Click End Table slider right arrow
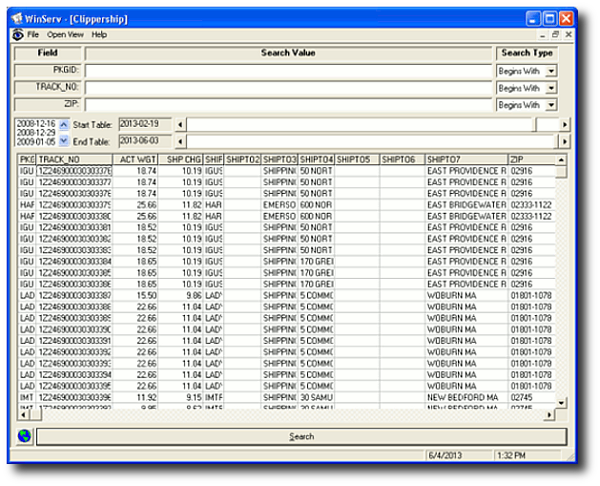The image size is (600, 486). 565,141
